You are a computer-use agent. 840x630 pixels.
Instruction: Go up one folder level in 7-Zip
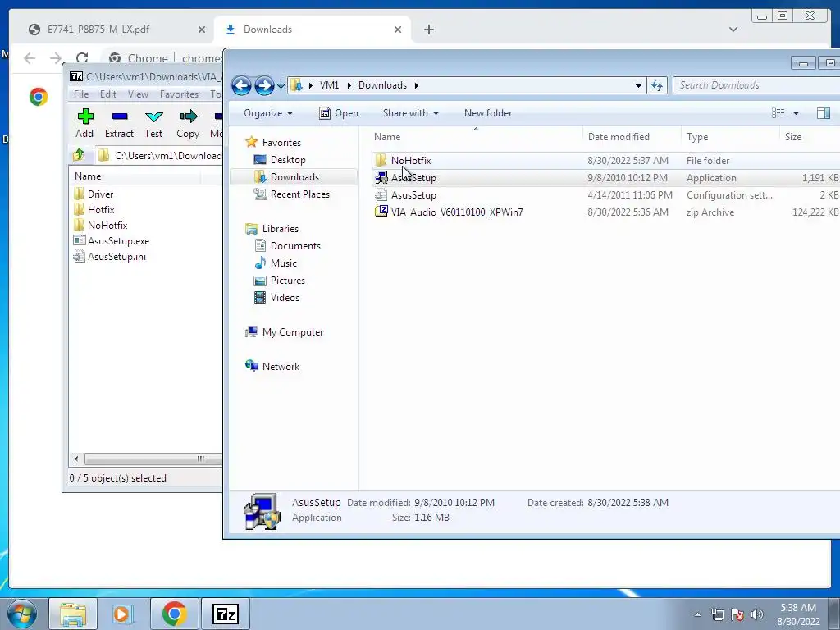(79, 155)
